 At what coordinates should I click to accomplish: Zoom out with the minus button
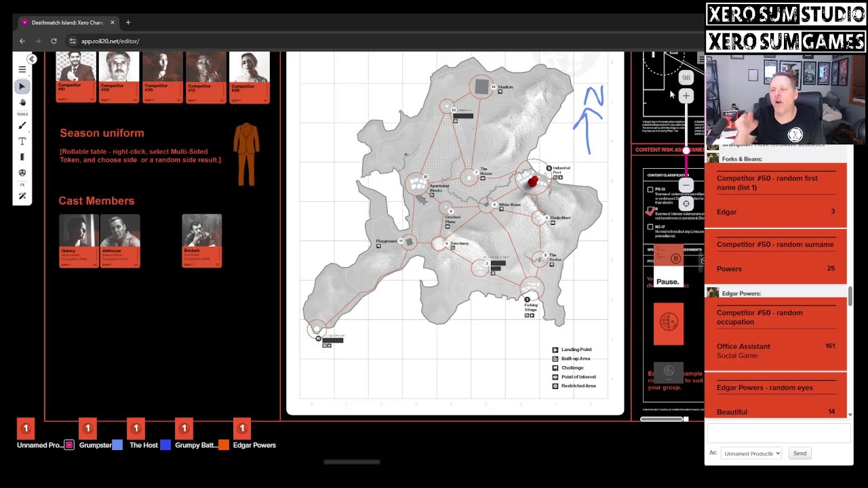tap(686, 184)
